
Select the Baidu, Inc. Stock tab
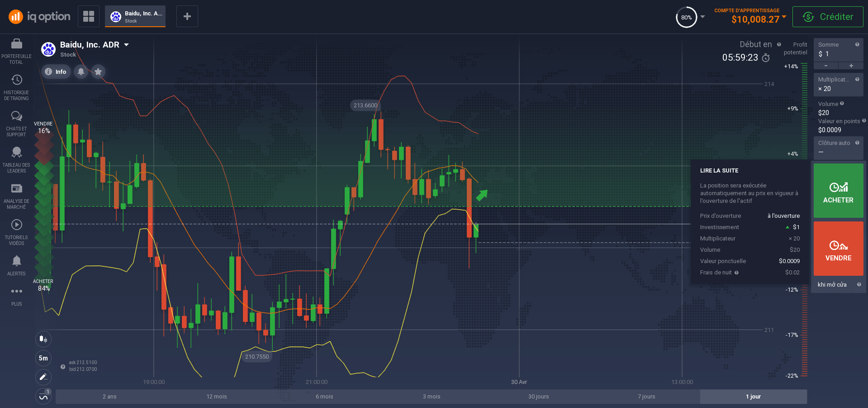[135, 16]
